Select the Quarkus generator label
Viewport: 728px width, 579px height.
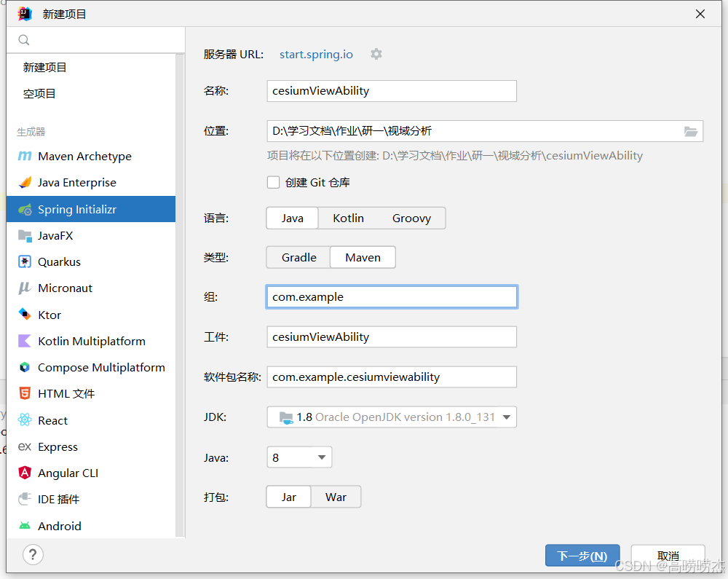tap(59, 262)
